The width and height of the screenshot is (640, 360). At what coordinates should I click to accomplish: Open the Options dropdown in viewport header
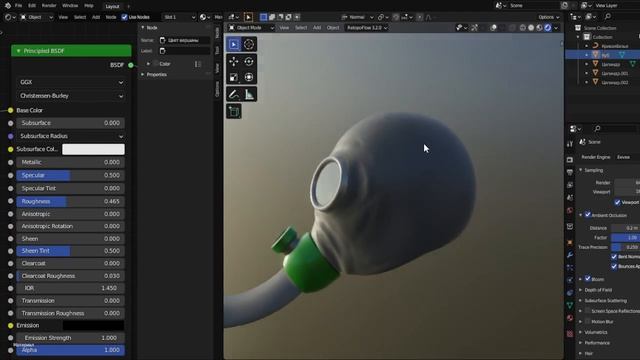(549, 17)
